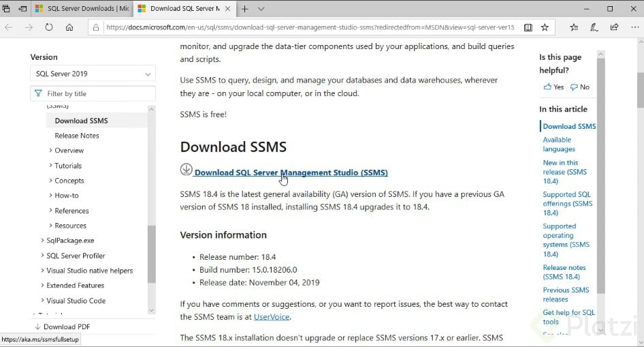Click the filter funnel icon
The image size is (644, 347).
point(38,94)
